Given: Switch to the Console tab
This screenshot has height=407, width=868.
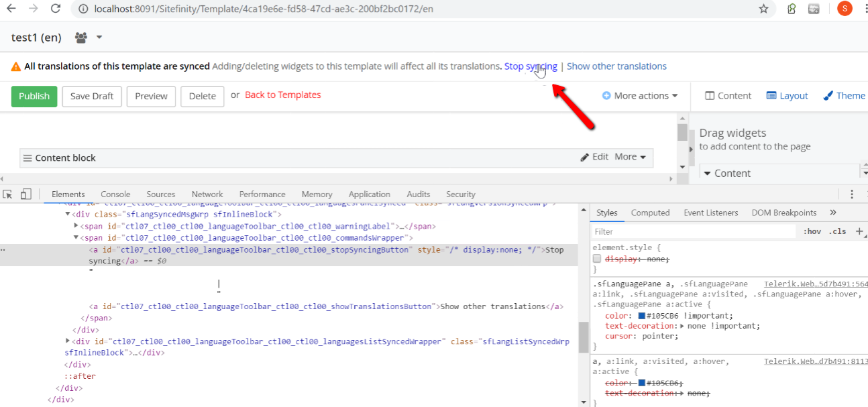Looking at the screenshot, I should click(x=115, y=194).
